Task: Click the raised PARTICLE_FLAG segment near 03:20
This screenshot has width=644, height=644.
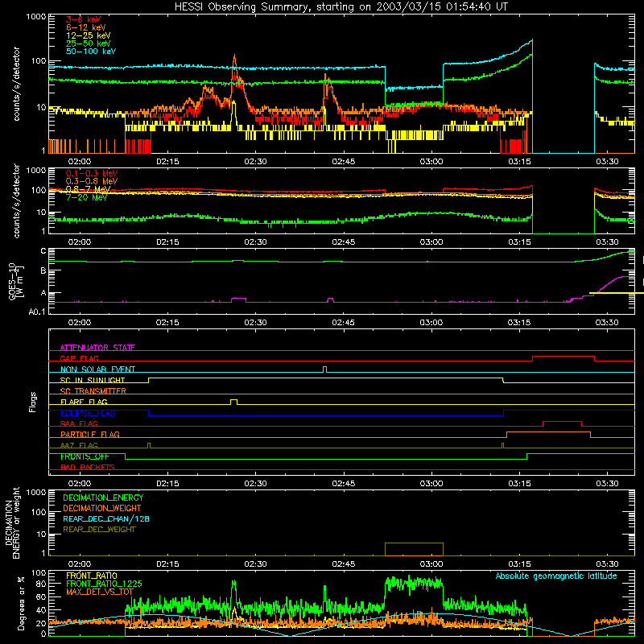Action: (549, 432)
